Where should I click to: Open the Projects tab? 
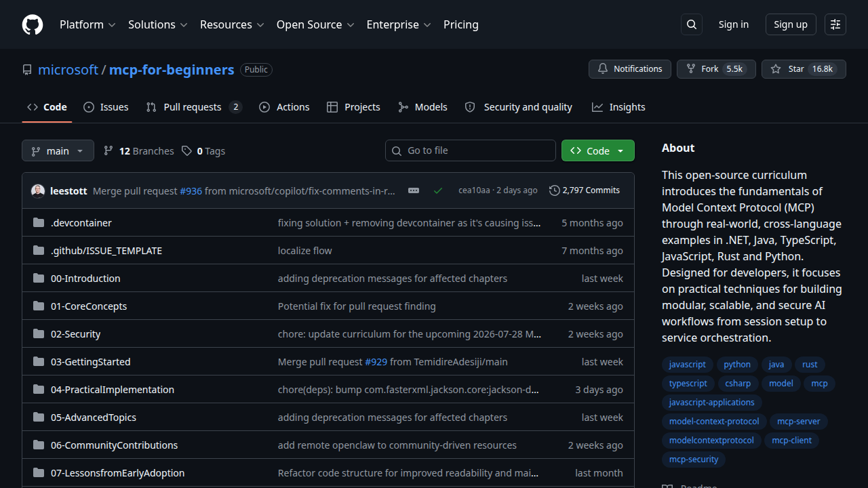click(x=353, y=107)
